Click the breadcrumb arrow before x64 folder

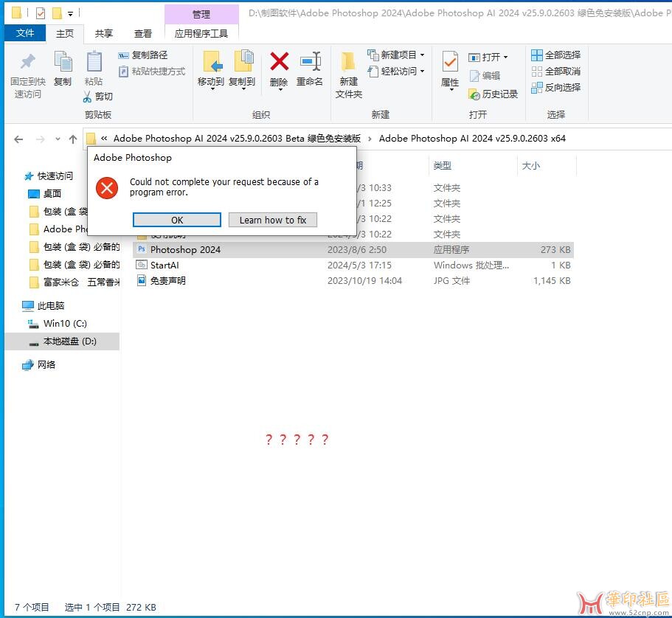point(370,139)
